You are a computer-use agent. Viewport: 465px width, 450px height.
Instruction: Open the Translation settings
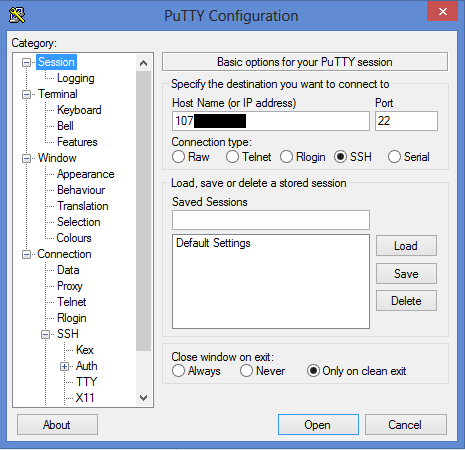pos(83,206)
